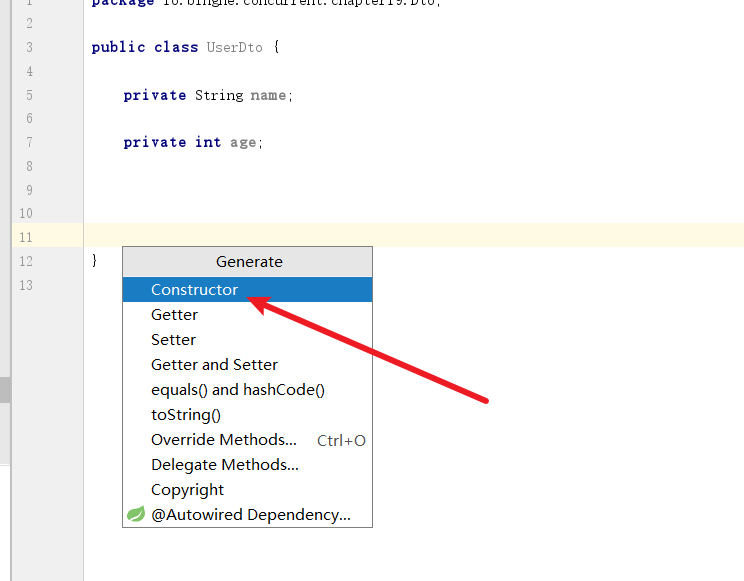Screen dimensions: 744x581
Task: Click the Spring leaf icon beside @Autowired Dependency
Action: pyautogui.click(x=135, y=515)
